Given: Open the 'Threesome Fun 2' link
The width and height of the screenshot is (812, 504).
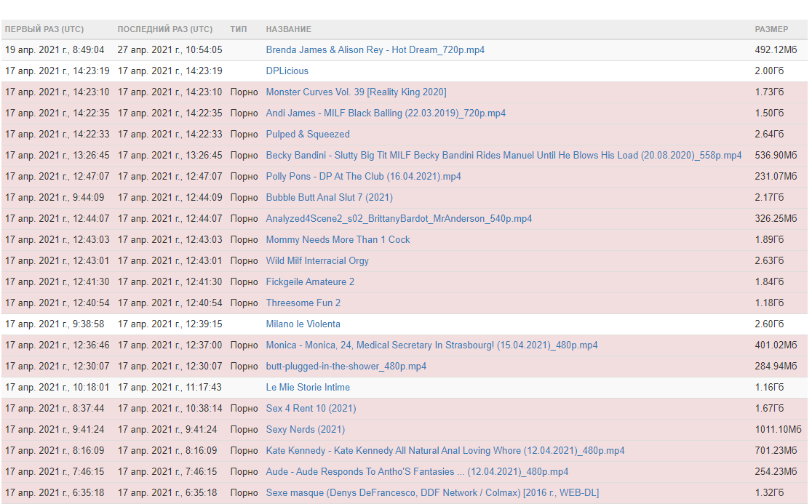Looking at the screenshot, I should click(x=303, y=303).
